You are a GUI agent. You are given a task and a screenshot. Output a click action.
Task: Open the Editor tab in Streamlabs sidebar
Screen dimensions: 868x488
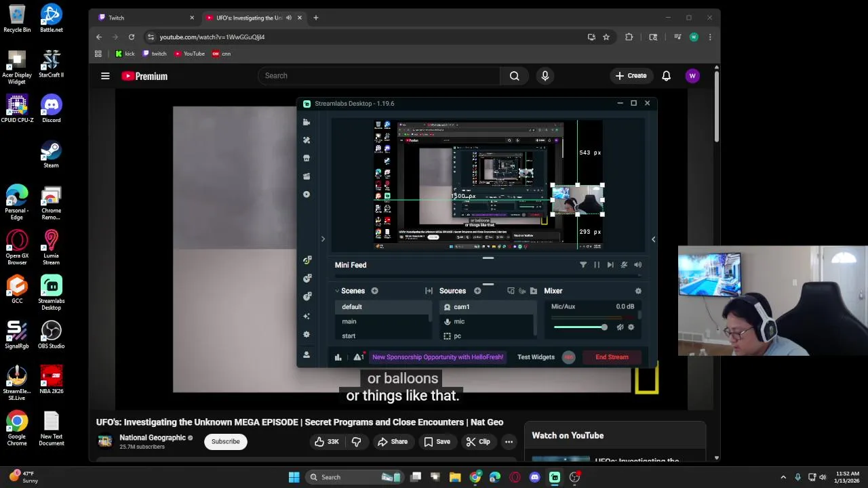point(307,122)
